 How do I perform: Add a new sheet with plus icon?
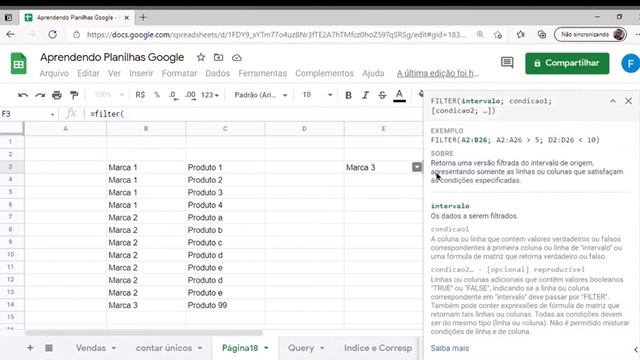[30, 348]
